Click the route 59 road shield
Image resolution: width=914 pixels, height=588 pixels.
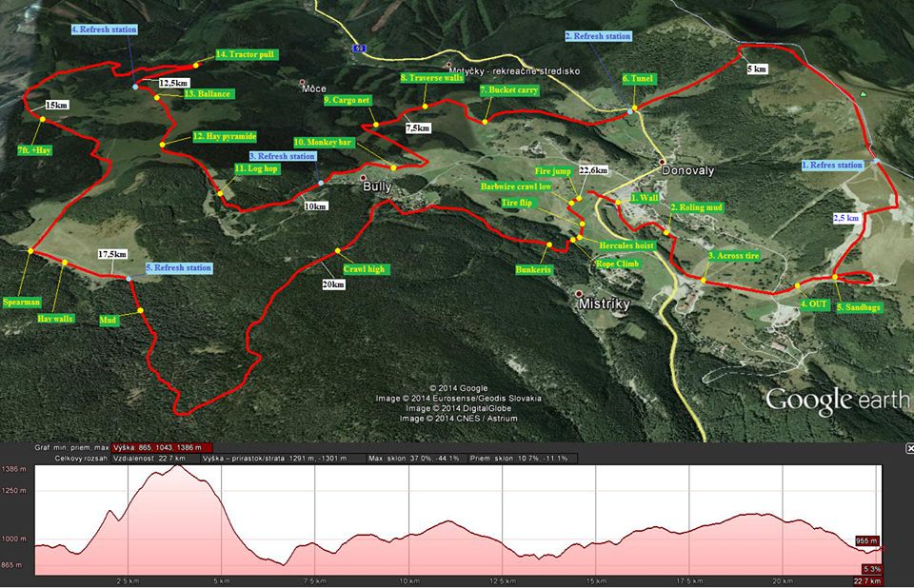[x=359, y=47]
